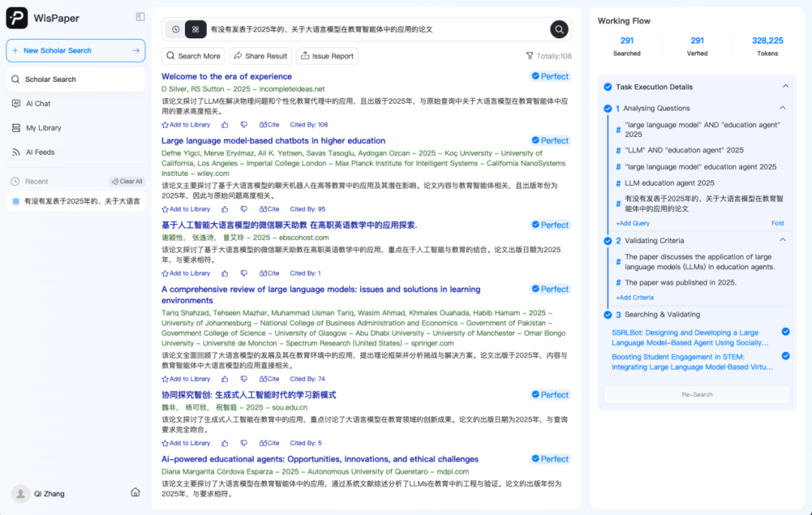
Task: Cite the 'A comprehensive review of large language models' paper
Action: (x=269, y=379)
